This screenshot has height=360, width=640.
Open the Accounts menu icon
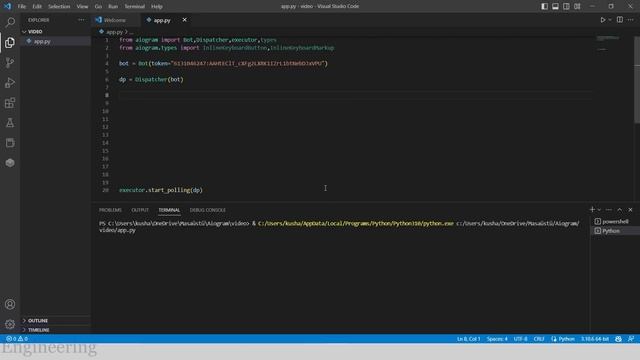(10, 304)
